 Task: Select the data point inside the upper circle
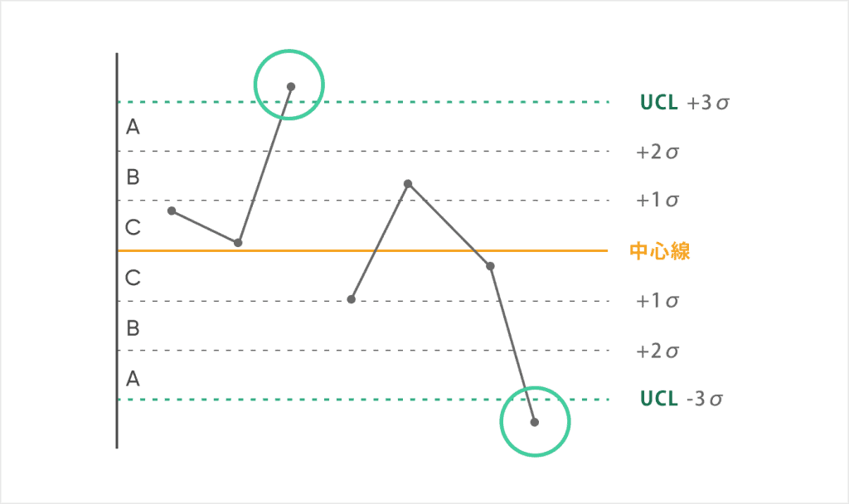[x=291, y=86]
